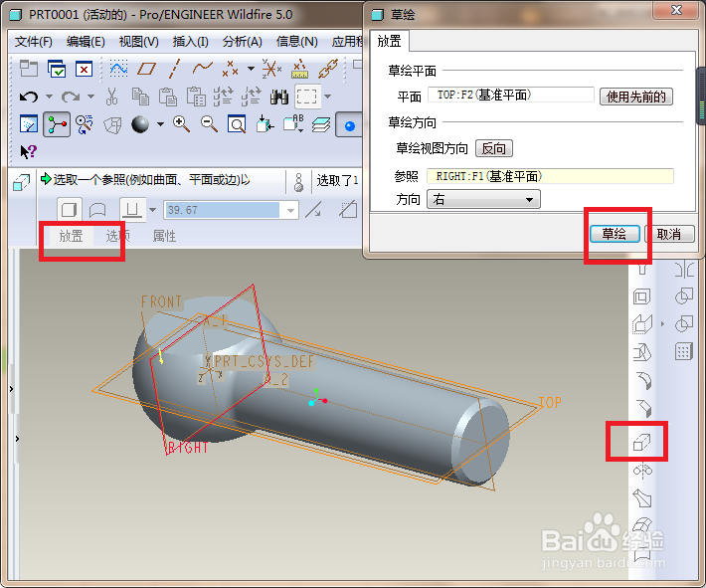The height and width of the screenshot is (588, 706).
Task: Open the depth value 39.67 dropdown
Action: [291, 210]
